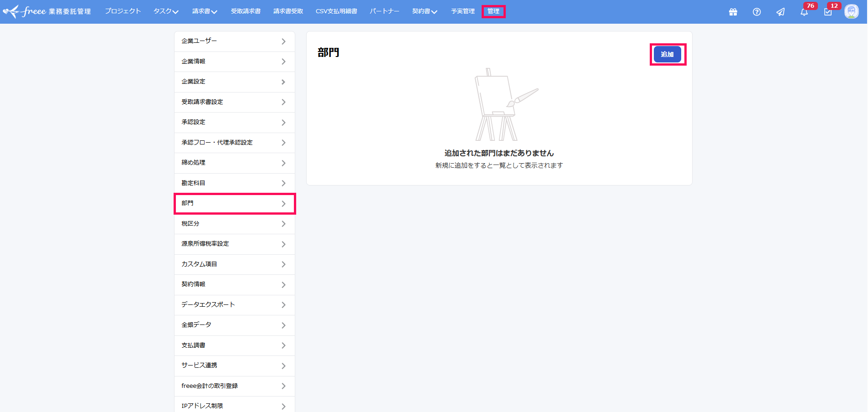Open task checklist icon with 12 badge
Viewport: 868px width, 412px height.
coord(828,12)
